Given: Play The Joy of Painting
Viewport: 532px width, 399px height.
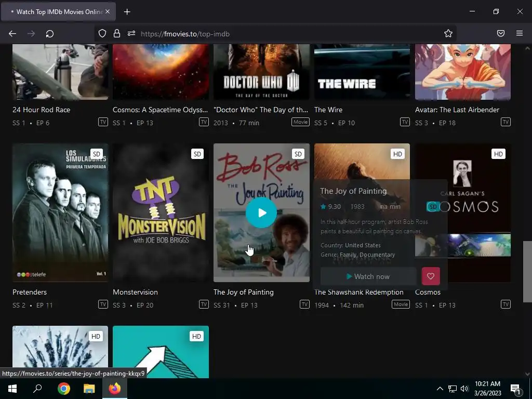Looking at the screenshot, I should [261, 212].
